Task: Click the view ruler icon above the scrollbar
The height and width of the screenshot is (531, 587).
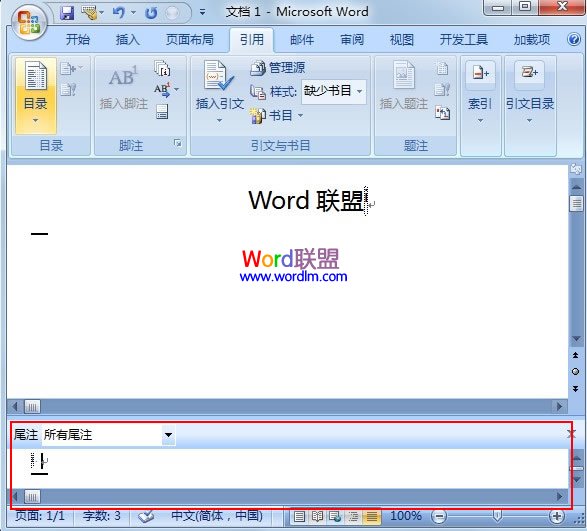Action: (x=575, y=170)
